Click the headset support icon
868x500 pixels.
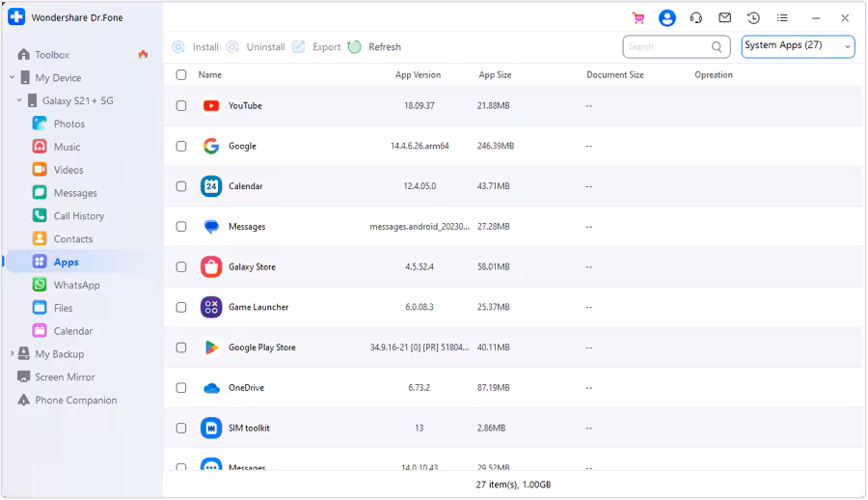[695, 18]
